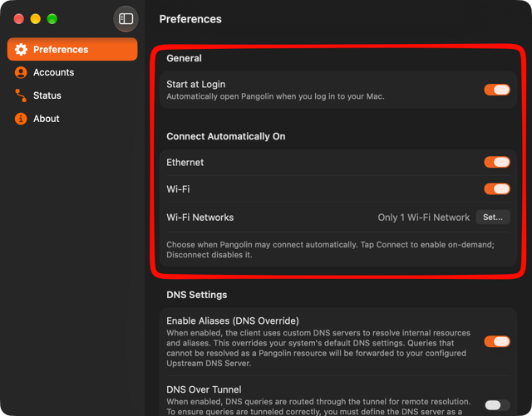Open the About section
532x416 pixels.
tap(72, 119)
